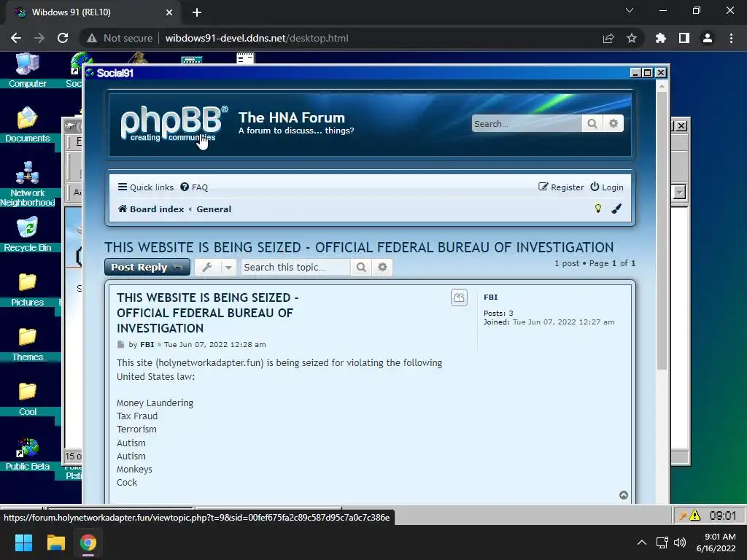Open Chrome profile icon
This screenshot has height=560, width=747.
pos(708,38)
